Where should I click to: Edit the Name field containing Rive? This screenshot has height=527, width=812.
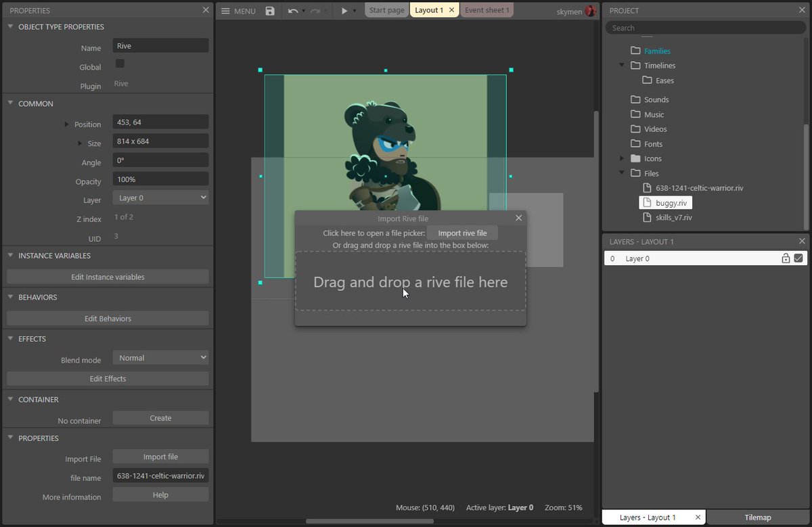160,46
